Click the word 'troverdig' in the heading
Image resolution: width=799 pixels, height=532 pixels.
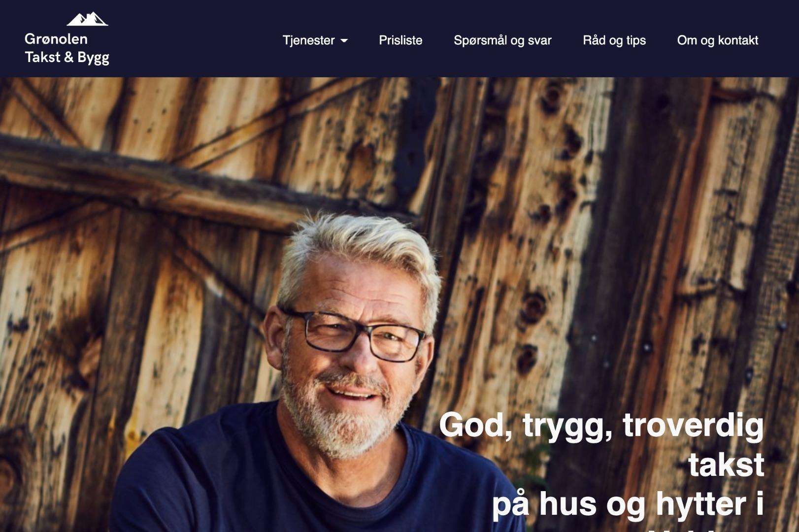pyautogui.click(x=693, y=426)
